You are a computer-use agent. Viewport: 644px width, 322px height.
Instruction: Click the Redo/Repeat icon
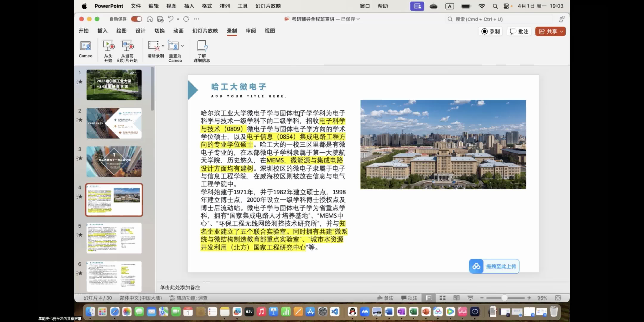point(186,19)
